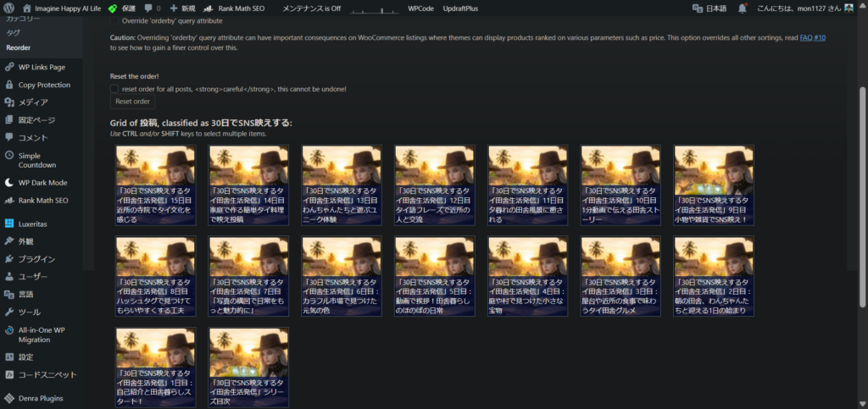
Task: Enable the reset order for all posts checkbox
Action: 114,89
